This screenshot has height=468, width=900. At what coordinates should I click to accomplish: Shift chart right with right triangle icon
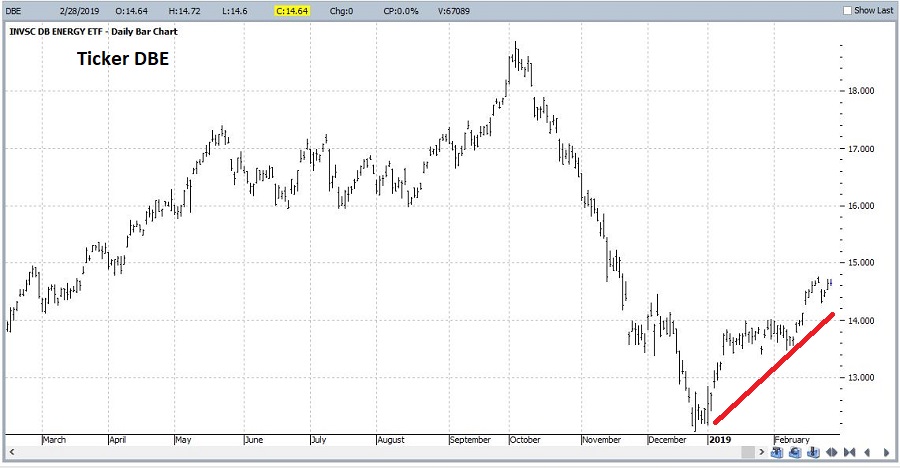886,452
